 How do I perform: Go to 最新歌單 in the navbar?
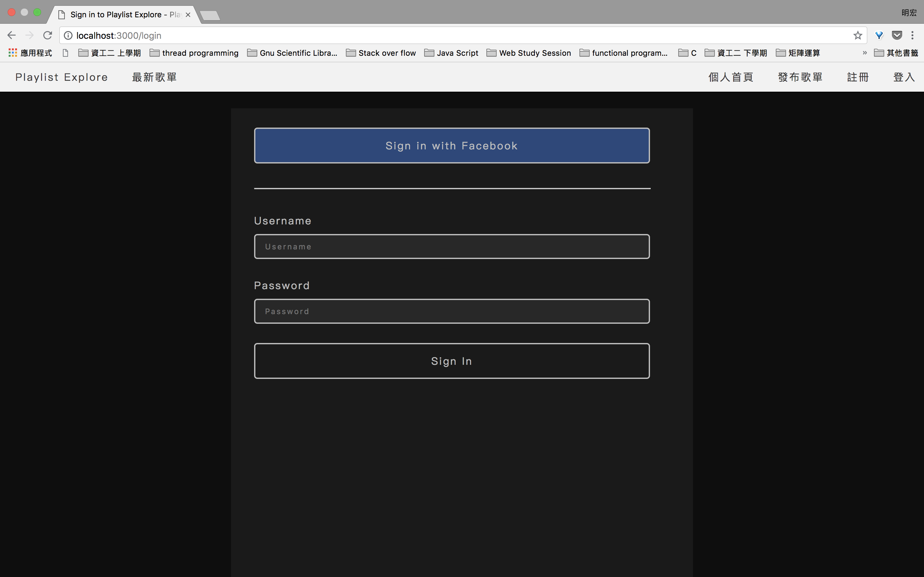tap(154, 77)
